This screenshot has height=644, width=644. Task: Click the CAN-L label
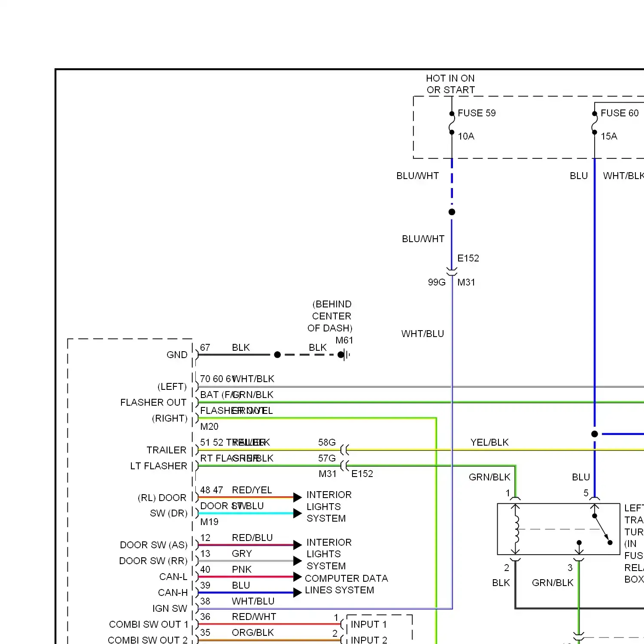173,577
